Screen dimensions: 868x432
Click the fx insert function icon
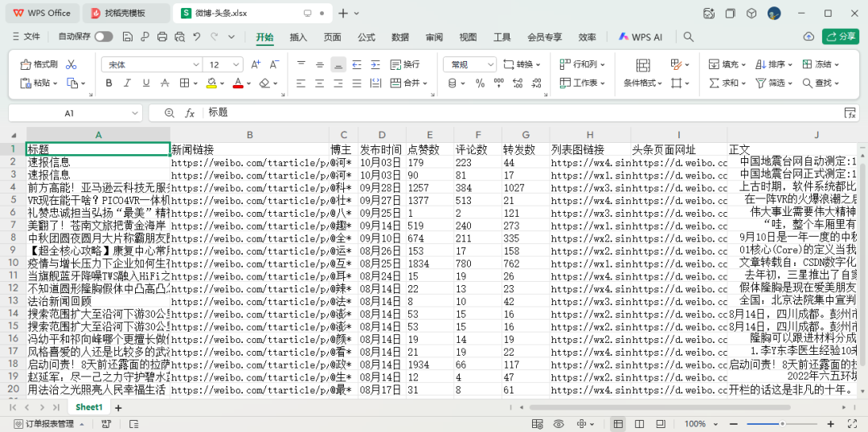(190, 113)
